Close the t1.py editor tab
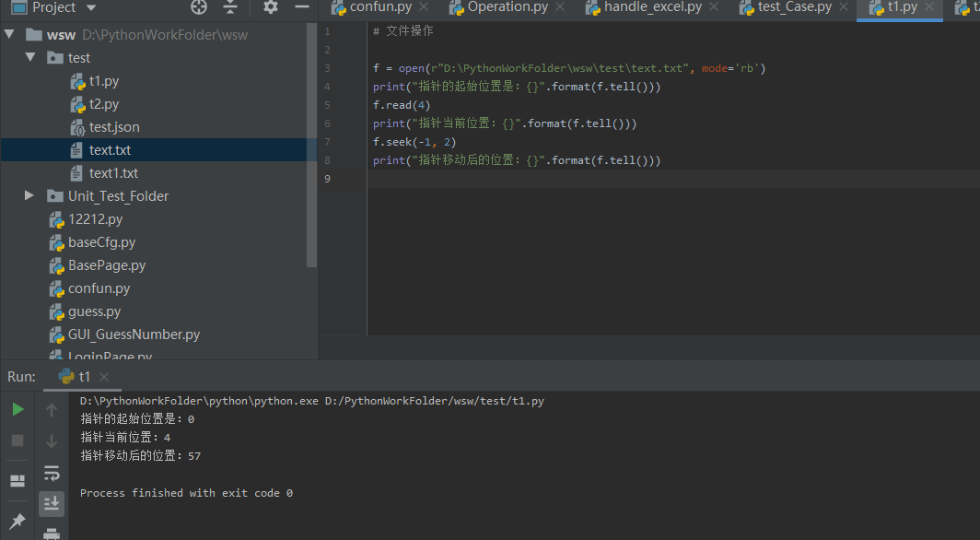Image resolution: width=980 pixels, height=540 pixels. pos(929,6)
